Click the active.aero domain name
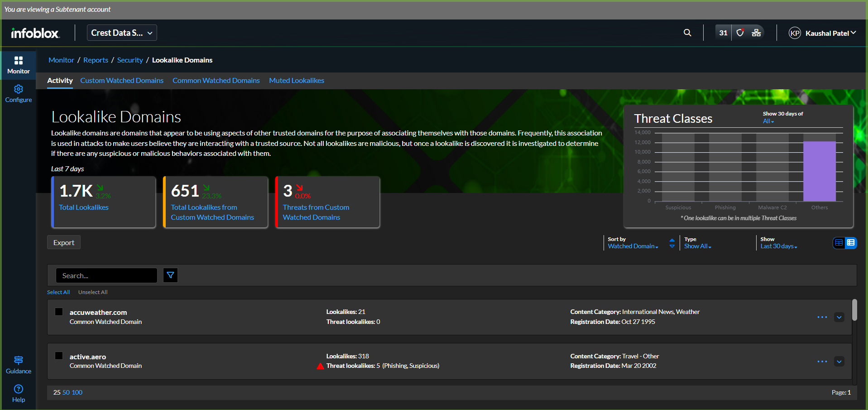Screen dimensions: 868x410 click(88, 357)
